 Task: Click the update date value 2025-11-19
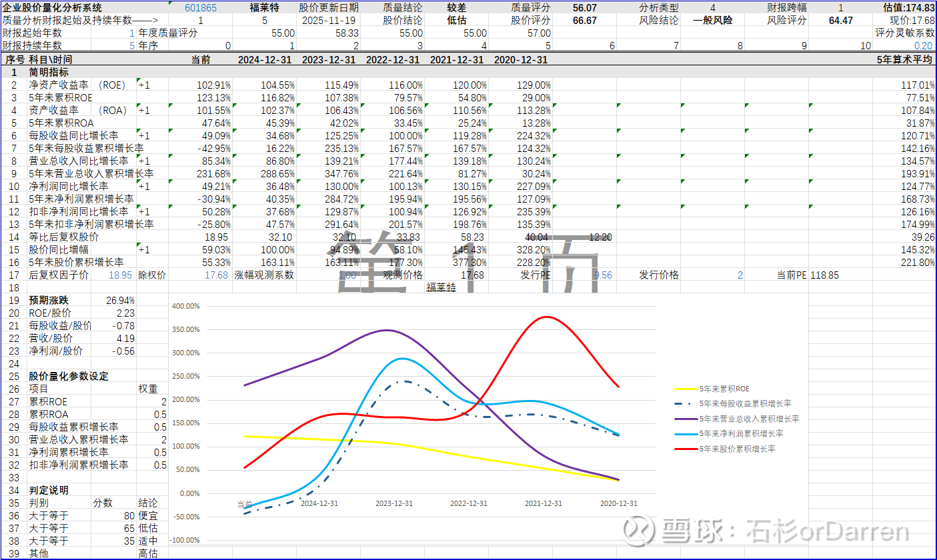(x=329, y=21)
